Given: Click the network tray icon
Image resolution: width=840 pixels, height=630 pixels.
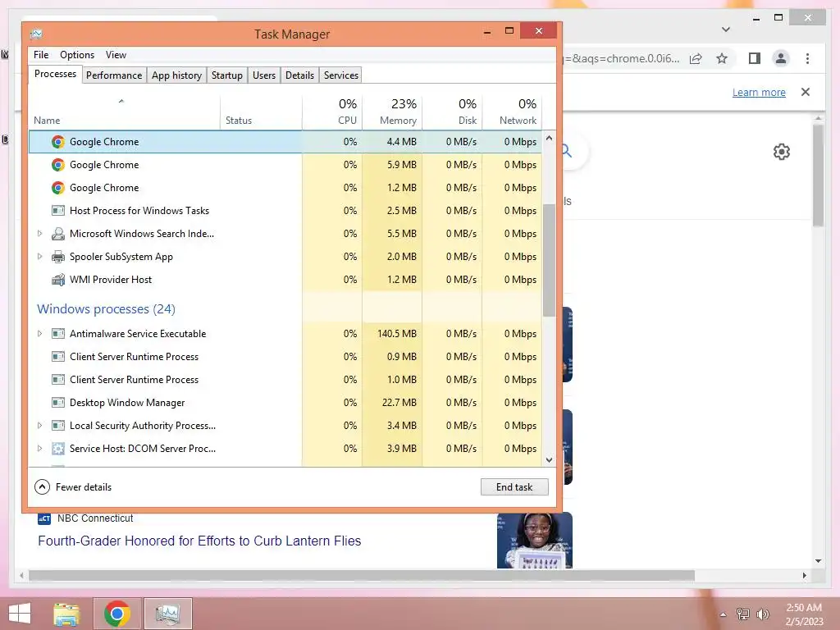Looking at the screenshot, I should click(743, 614).
